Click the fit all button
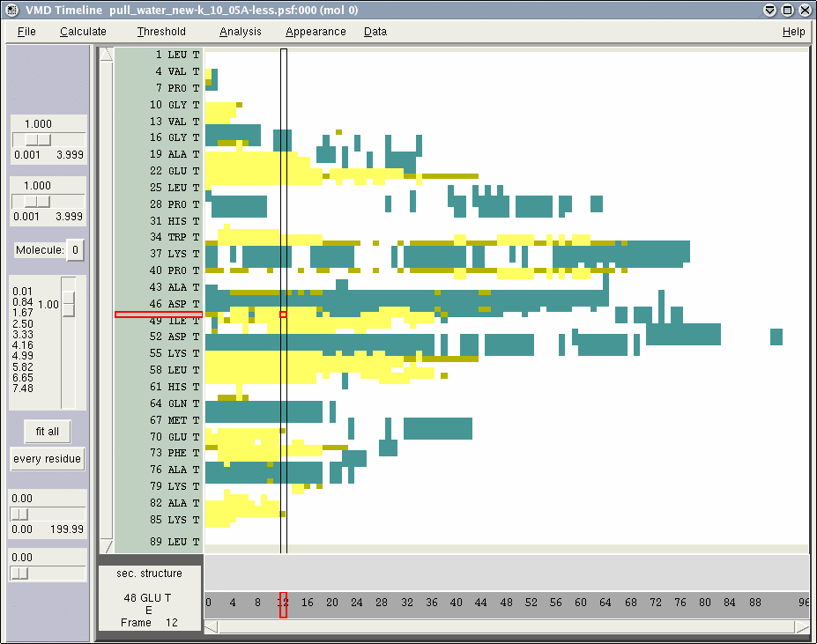Image resolution: width=817 pixels, height=644 pixels. [48, 432]
